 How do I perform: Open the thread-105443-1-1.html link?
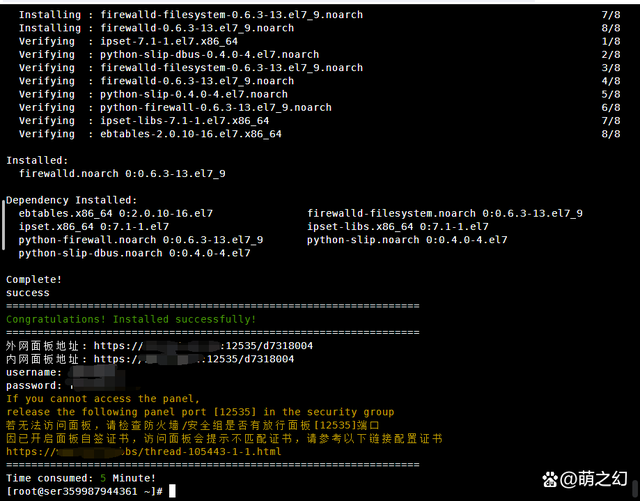pyautogui.click(x=144, y=452)
